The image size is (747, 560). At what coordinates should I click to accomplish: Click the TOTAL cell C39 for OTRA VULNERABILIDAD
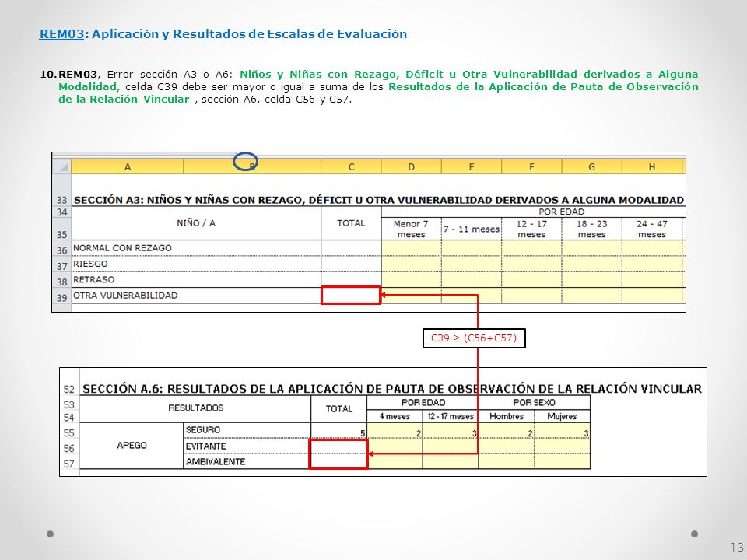[x=351, y=296]
